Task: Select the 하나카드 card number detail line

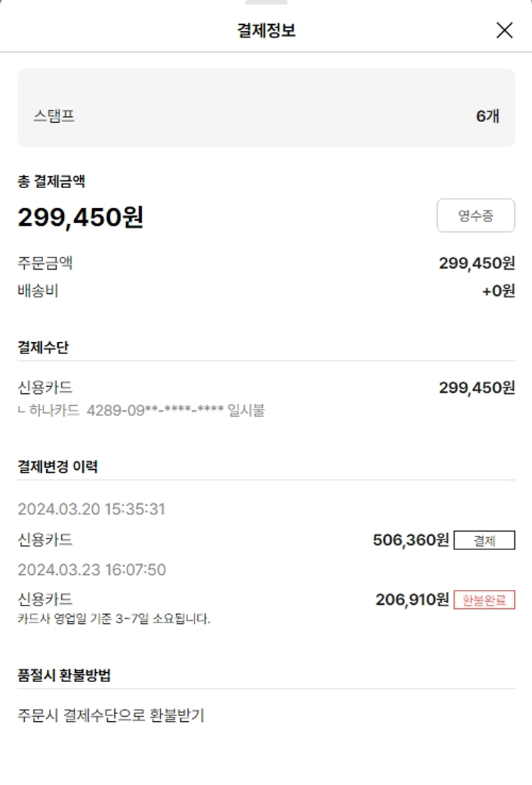Action: (141, 410)
